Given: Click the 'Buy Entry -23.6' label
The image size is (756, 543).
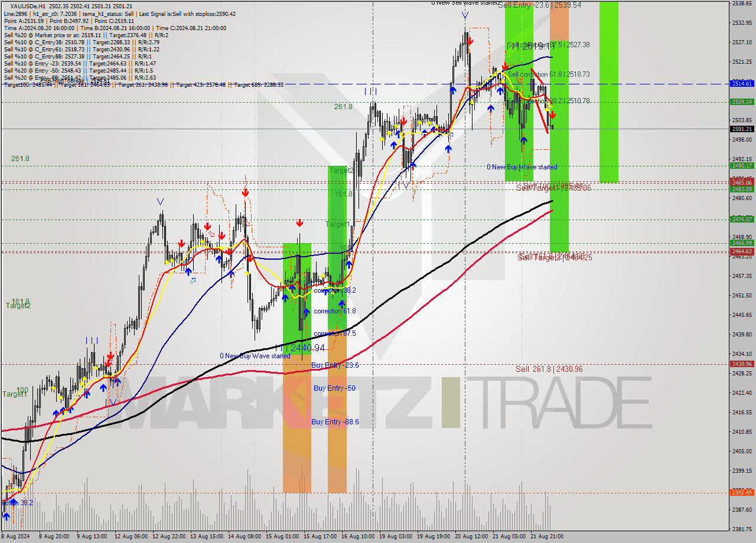Looking at the screenshot, I should [335, 365].
